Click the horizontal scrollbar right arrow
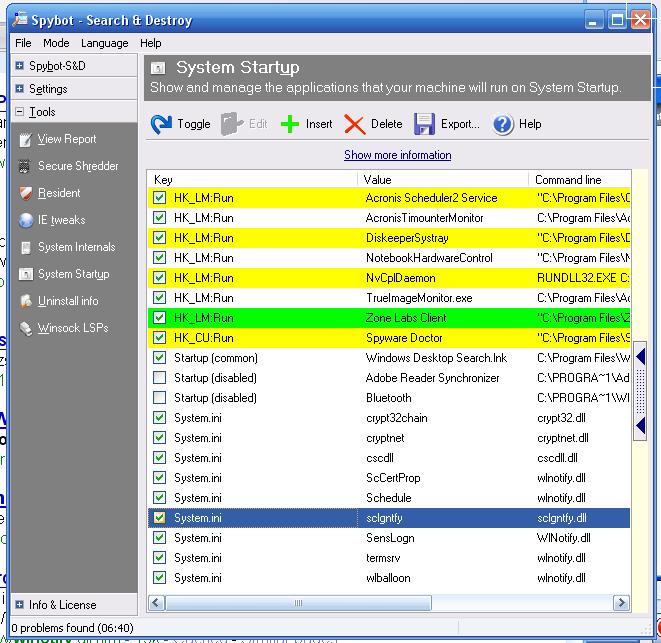The image size is (661, 643). point(621,603)
